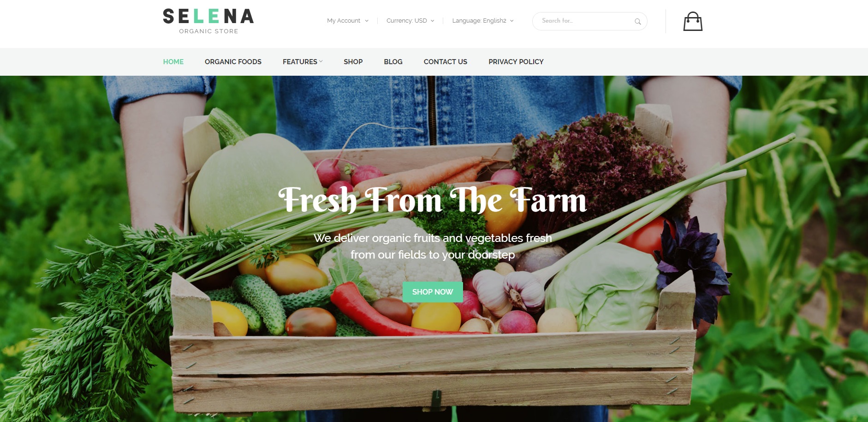Go to the Home menu item
The width and height of the screenshot is (868, 422).
(x=173, y=62)
